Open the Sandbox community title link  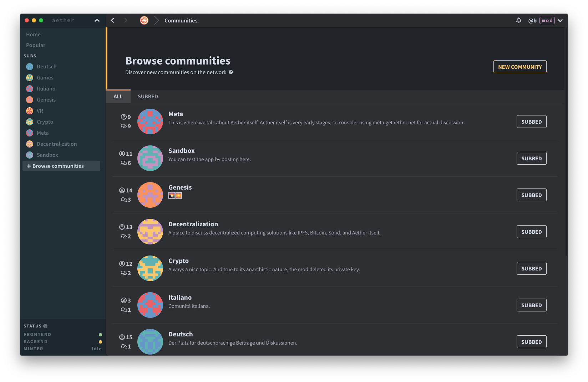click(x=182, y=151)
